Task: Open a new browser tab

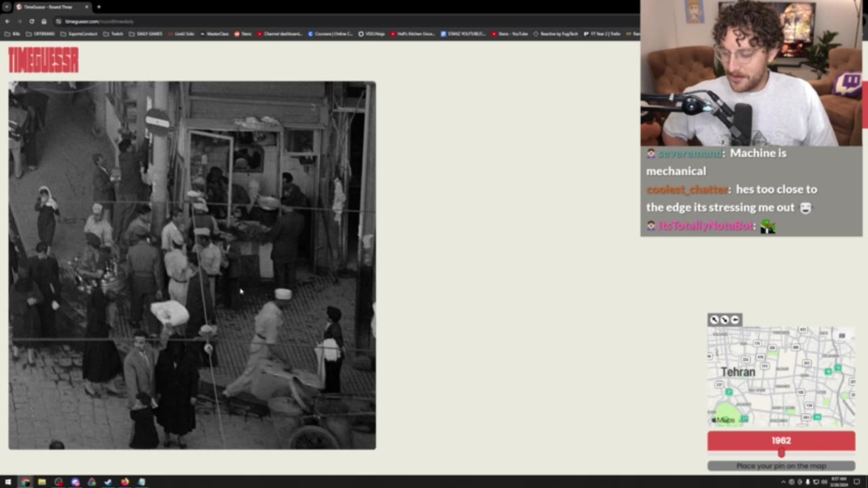Action: point(99,7)
